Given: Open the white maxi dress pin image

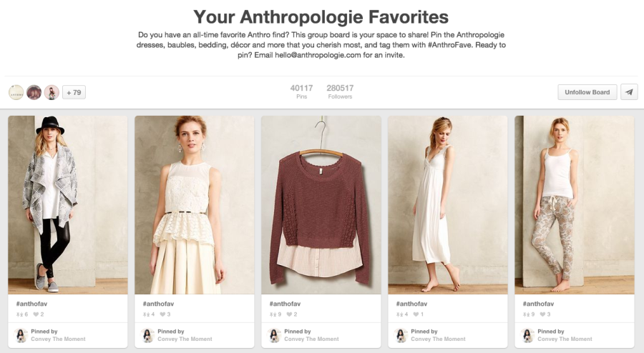Looking at the screenshot, I should 447,205.
